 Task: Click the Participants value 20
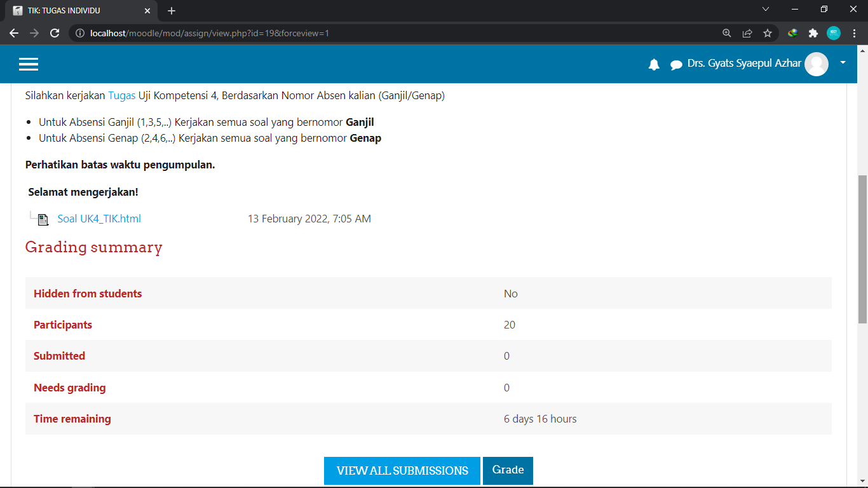[510, 325]
